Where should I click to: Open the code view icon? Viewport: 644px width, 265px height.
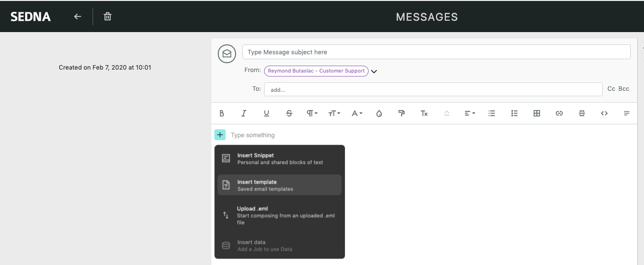click(x=604, y=113)
